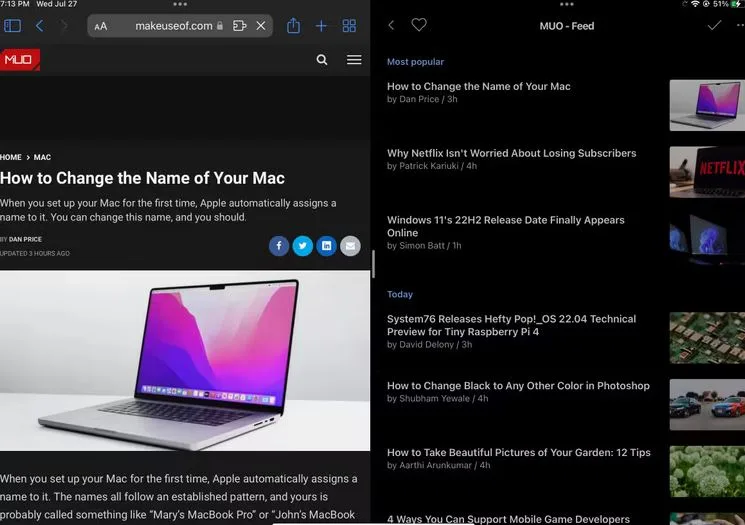745x525 pixels.
Task: Tap the battery status indicator
Action: (x=736, y=4)
